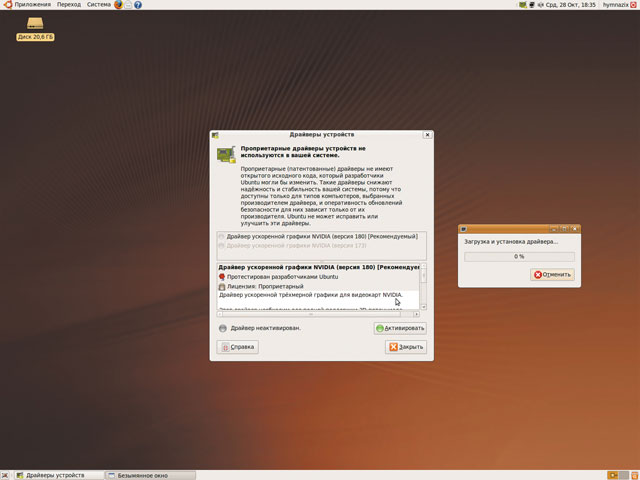Click 'Лицензия: Проприетарный' text
Viewport: 640px width, 480px height.
tap(265, 287)
